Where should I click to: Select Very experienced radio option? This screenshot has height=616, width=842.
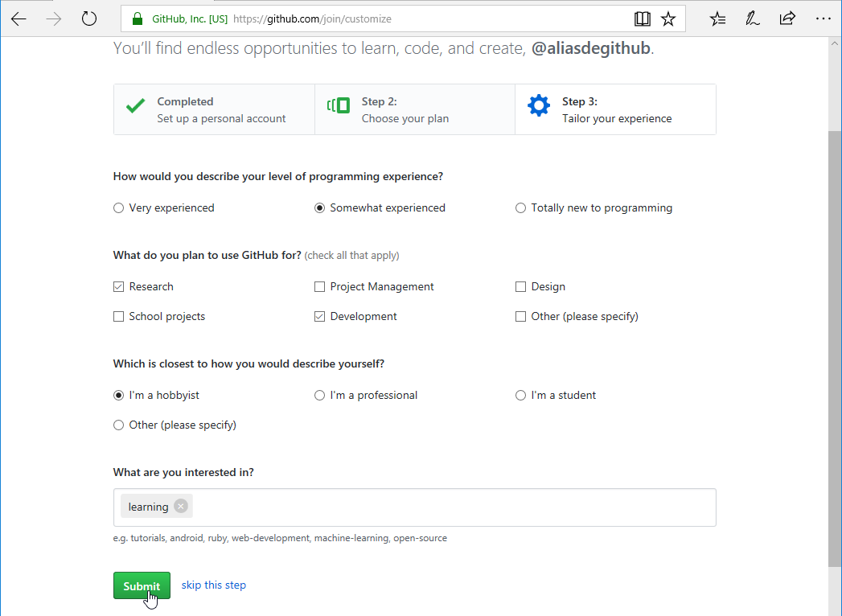click(x=119, y=208)
